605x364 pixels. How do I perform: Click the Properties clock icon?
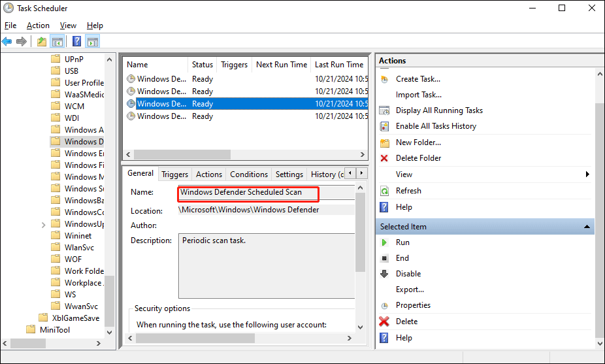pos(384,306)
